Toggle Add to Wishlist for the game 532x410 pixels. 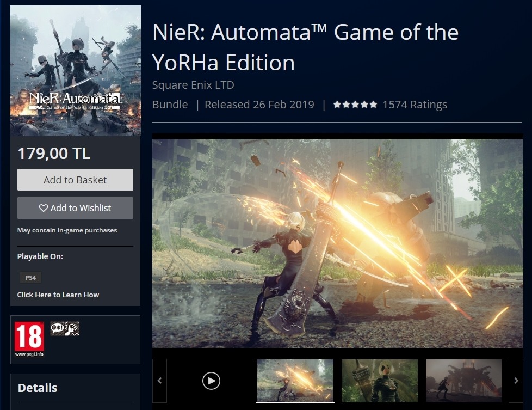(75, 208)
